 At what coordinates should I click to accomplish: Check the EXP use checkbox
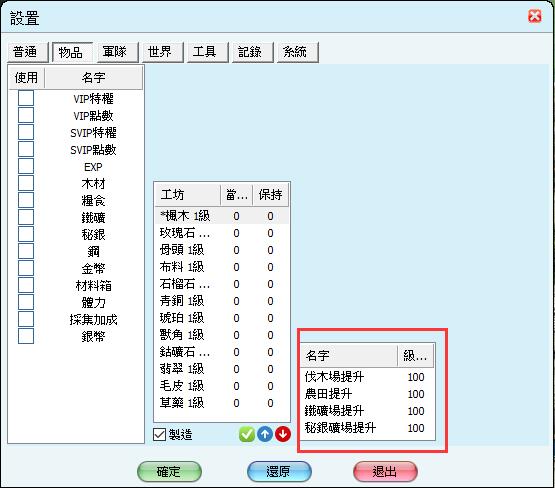pos(26,166)
